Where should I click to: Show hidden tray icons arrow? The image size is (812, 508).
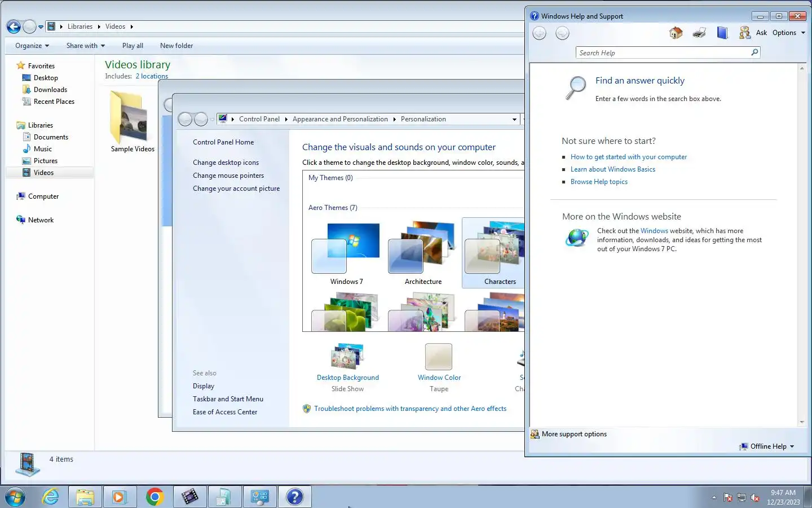(714, 498)
